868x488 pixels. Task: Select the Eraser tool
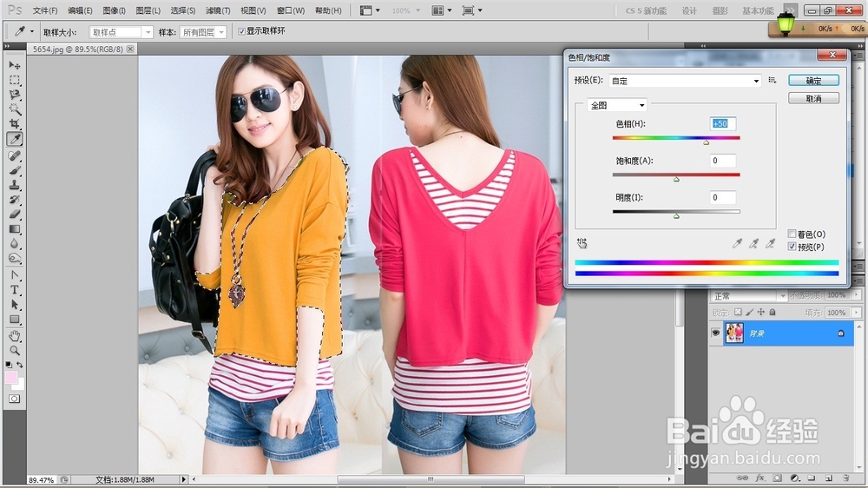coord(15,214)
